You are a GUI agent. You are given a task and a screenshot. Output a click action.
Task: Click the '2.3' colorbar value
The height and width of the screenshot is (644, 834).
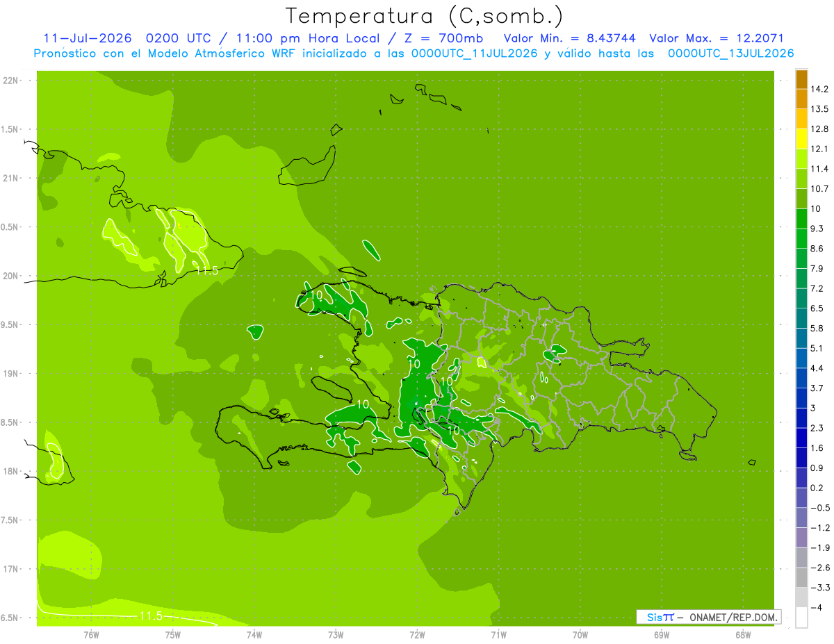[817, 428]
